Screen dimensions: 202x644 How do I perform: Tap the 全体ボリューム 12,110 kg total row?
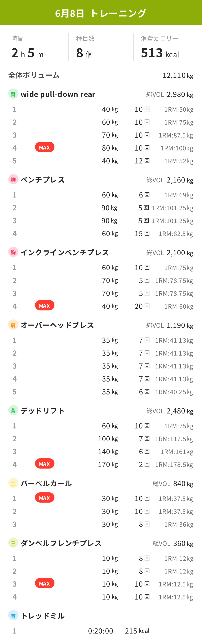pyautogui.click(x=101, y=75)
